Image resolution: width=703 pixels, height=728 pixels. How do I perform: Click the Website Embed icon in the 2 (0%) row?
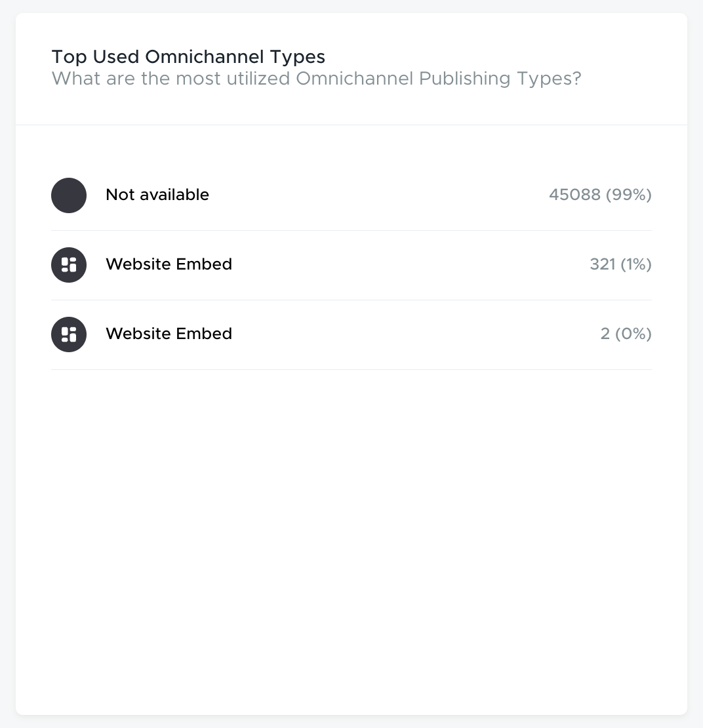pyautogui.click(x=69, y=334)
